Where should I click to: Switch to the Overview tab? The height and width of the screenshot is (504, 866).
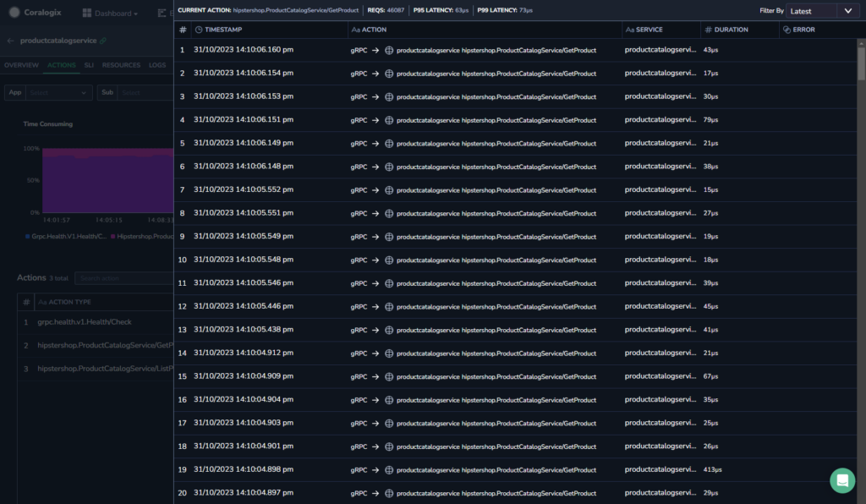[21, 65]
